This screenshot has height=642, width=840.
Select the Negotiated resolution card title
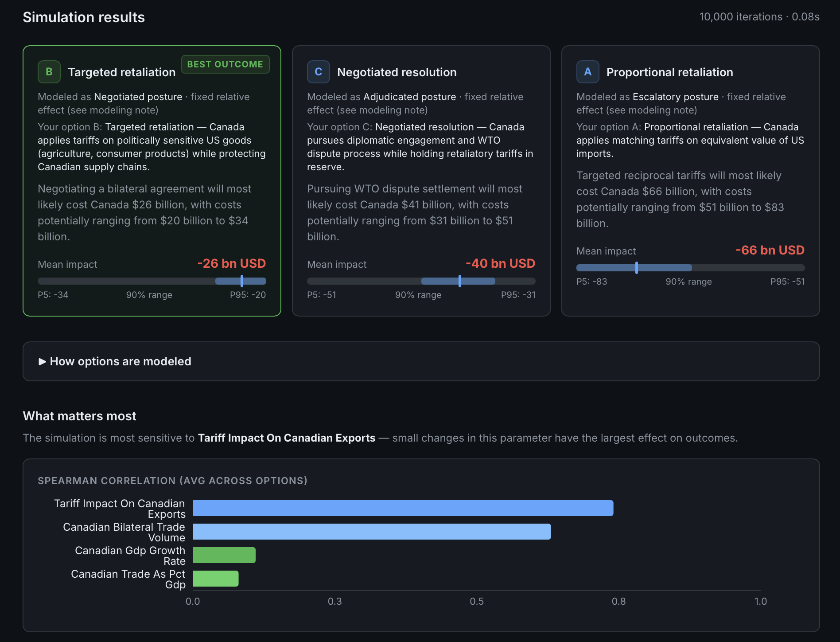(397, 72)
